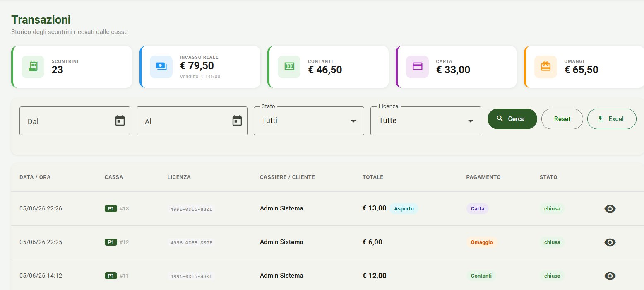Viewport: 644px width, 290px height.
Task: Click the date 05/06/26 14:12
Action: [41, 275]
